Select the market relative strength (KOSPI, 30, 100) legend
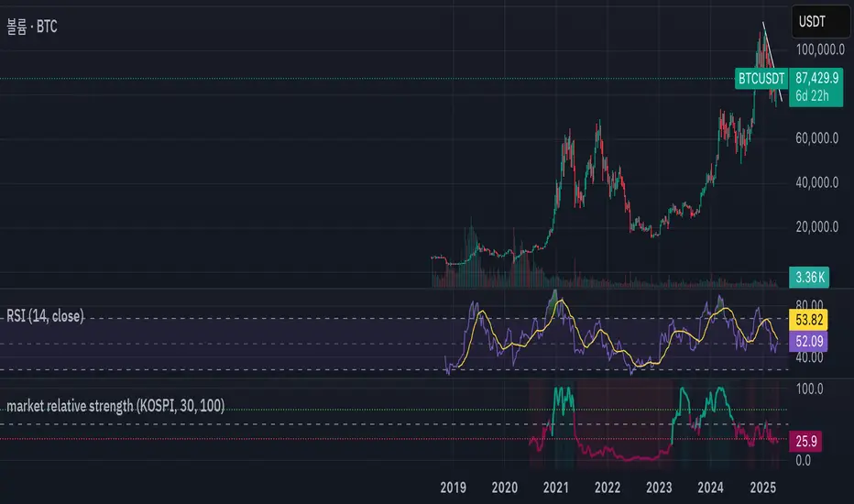Viewport: 854px width, 504px height. click(115, 405)
